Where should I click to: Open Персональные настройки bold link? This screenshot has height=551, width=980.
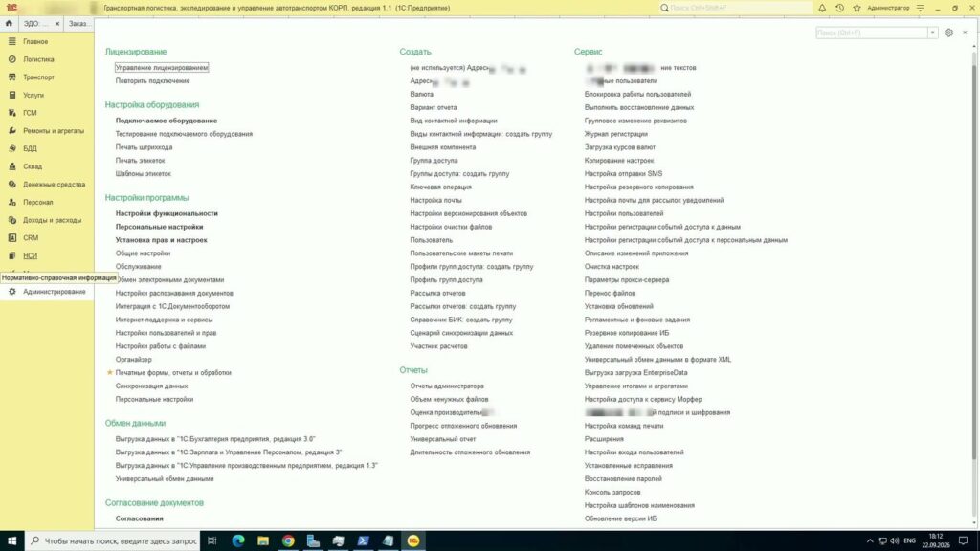(x=159, y=227)
